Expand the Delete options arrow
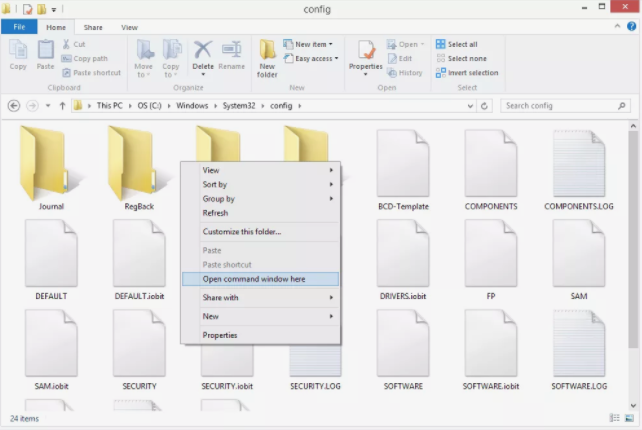642x430 pixels. point(203,75)
